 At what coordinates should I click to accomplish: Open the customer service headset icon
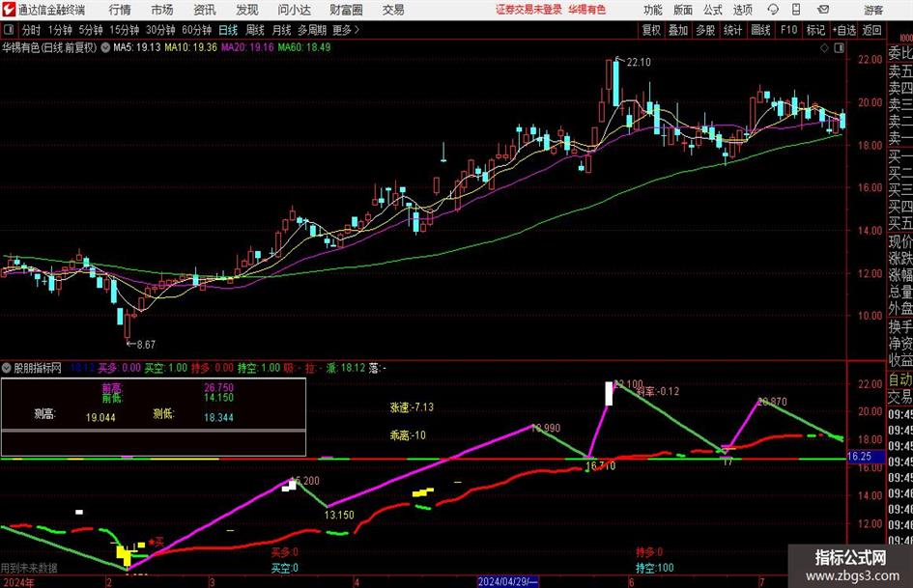[x=773, y=10]
